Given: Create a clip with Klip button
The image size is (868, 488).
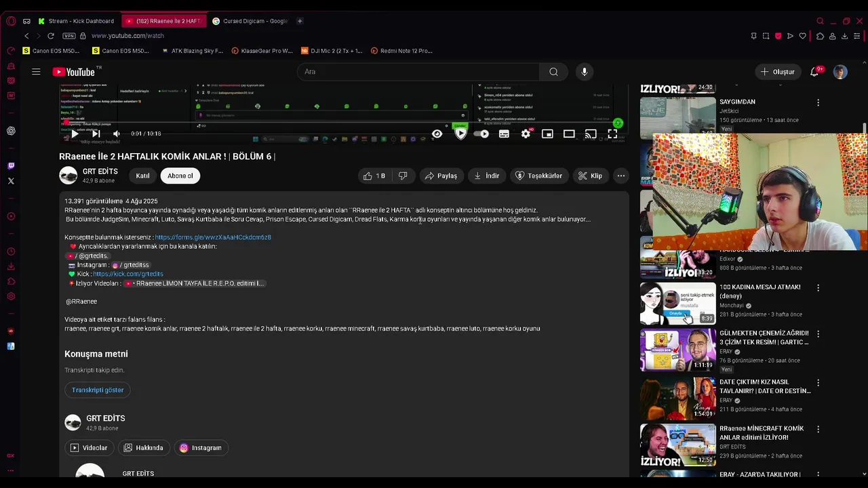Looking at the screenshot, I should [x=590, y=176].
